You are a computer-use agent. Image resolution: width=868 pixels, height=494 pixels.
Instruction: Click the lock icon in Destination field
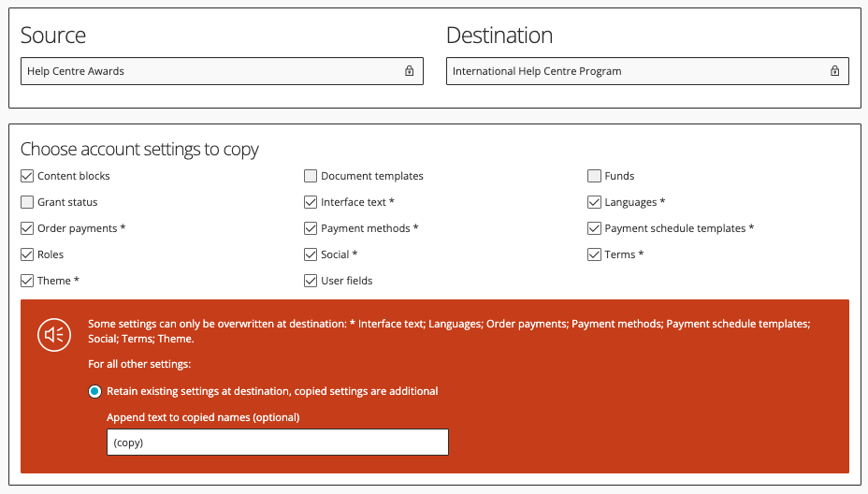(834, 71)
